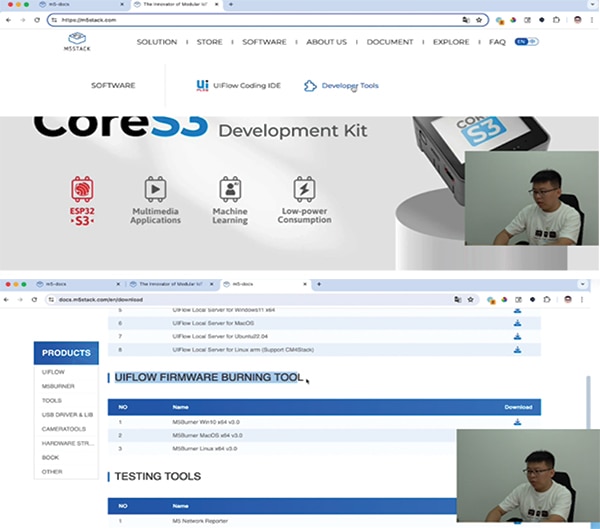This screenshot has height=529, width=600.
Task: Open UIFLOW in the Products sidebar
Action: [53, 372]
